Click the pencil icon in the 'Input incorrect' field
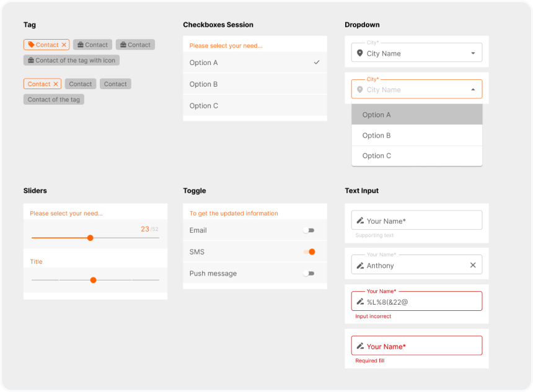The width and height of the screenshot is (533, 392). (360, 302)
